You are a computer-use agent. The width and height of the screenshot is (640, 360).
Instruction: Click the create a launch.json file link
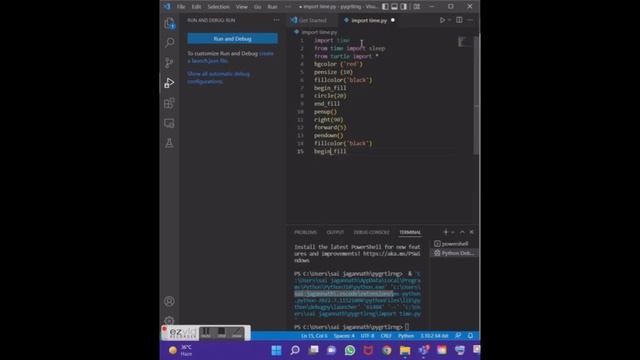230,57
